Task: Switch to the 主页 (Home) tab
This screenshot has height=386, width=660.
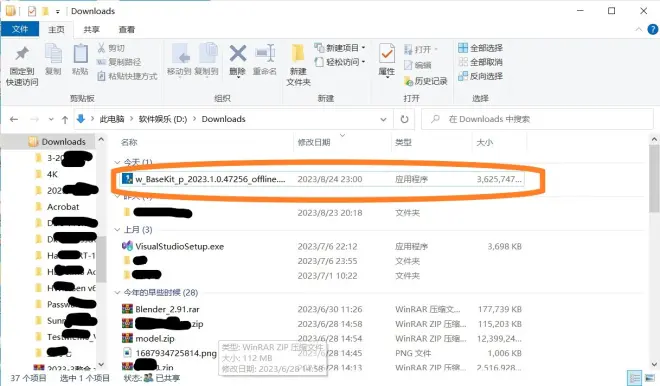Action: tap(56, 29)
